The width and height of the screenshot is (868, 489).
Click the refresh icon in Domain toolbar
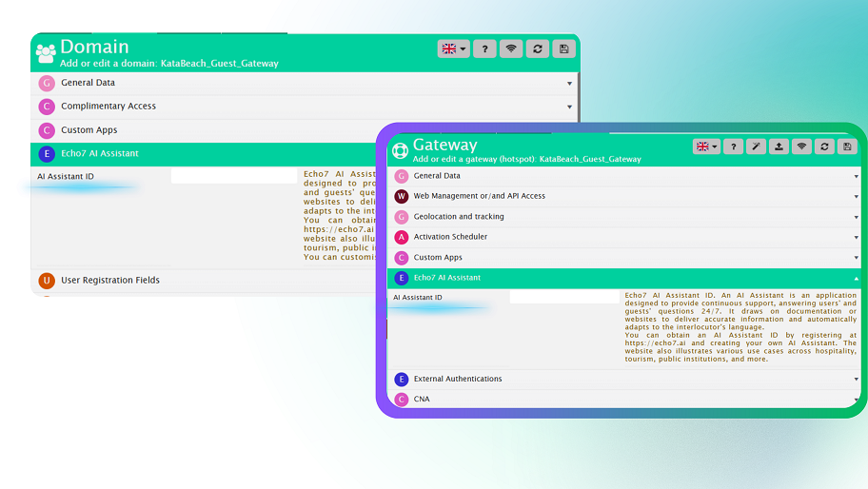(x=538, y=49)
